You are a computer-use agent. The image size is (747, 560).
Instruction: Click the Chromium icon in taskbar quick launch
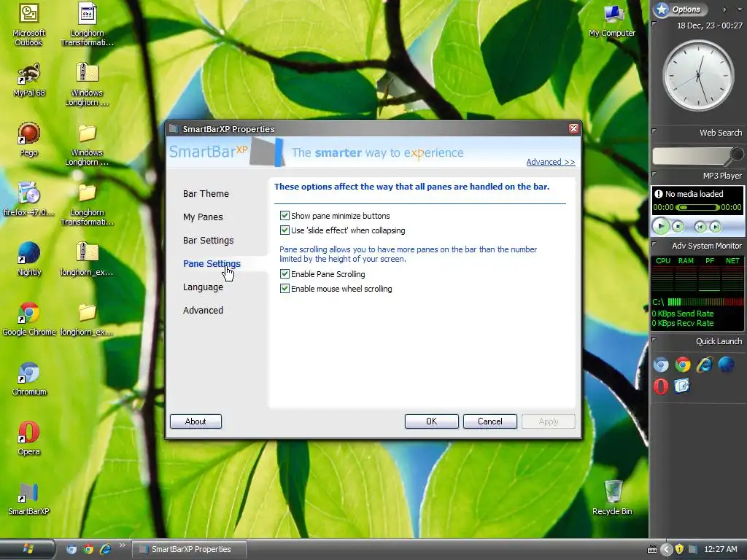(x=71, y=549)
